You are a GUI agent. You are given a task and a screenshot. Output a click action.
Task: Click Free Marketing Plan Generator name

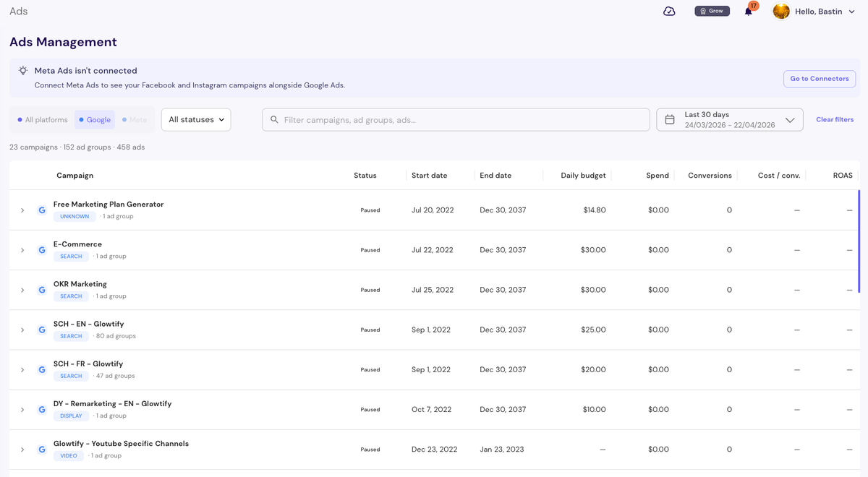109,205
